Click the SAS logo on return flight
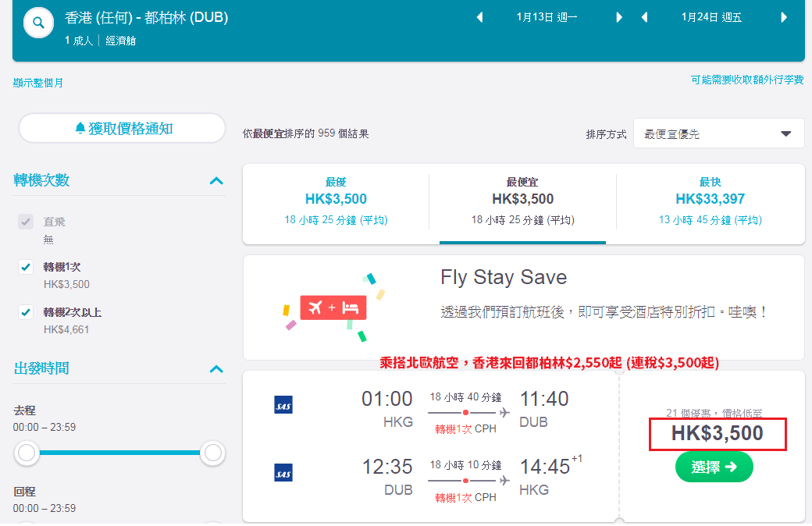This screenshot has height=526, width=812. (283, 473)
